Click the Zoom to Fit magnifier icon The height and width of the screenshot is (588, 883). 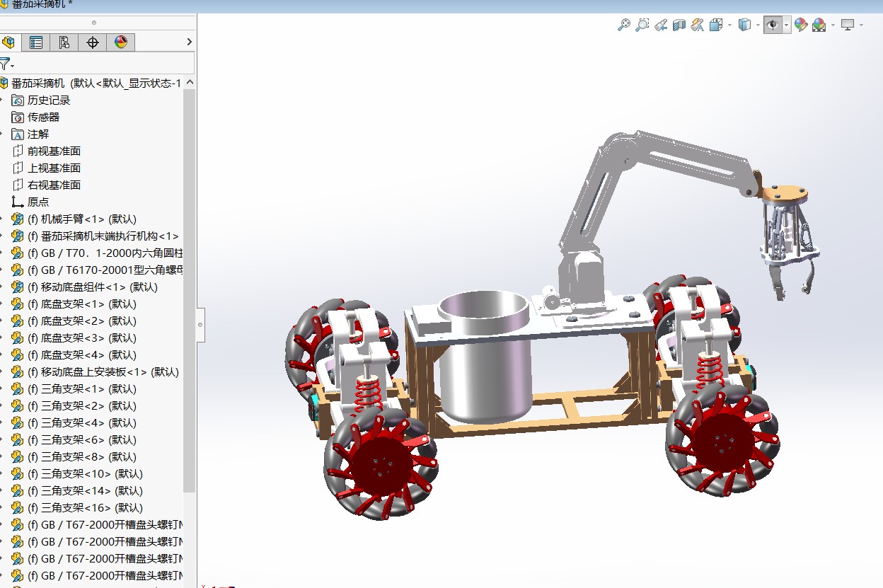(623, 25)
